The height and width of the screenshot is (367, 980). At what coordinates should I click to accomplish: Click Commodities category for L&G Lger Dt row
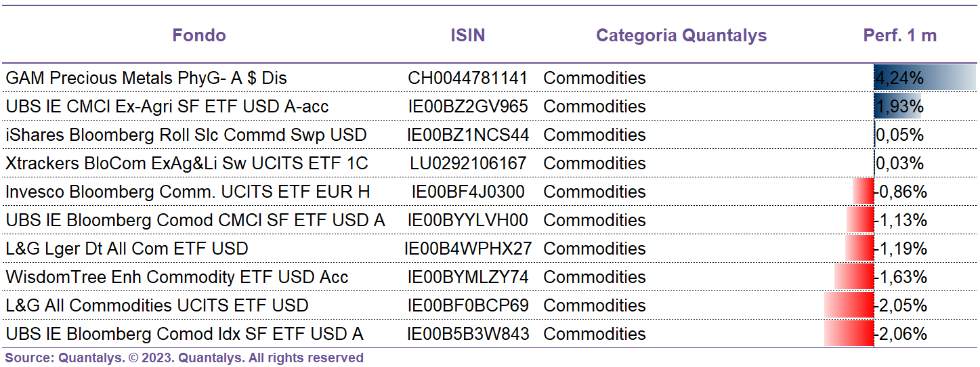595,249
